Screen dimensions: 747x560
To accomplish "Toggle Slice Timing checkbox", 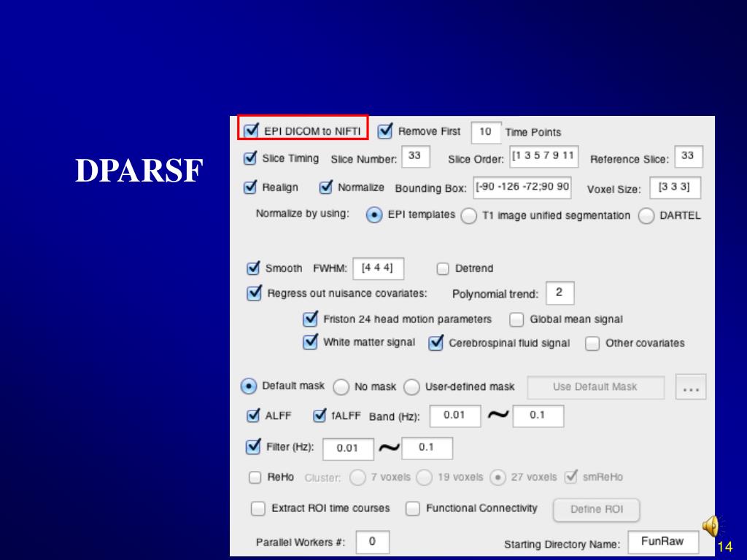I will [x=249, y=158].
